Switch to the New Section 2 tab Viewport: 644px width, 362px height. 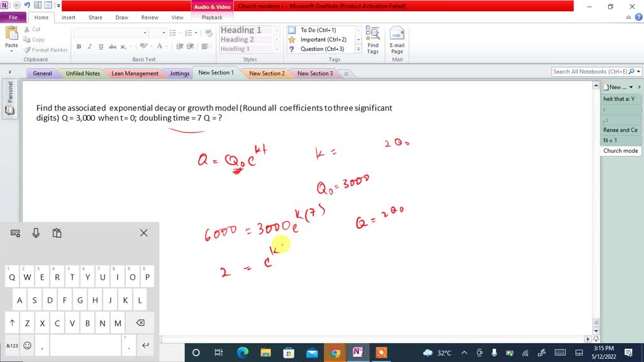click(x=267, y=73)
